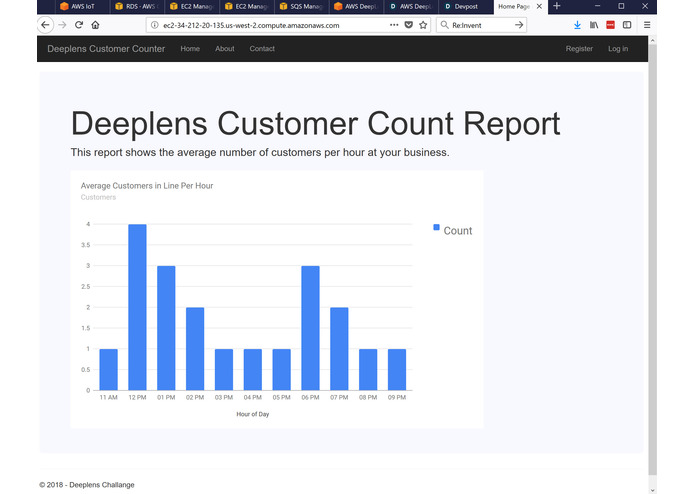The height and width of the screenshot is (494, 695).
Task: Go back with the browser back arrow
Action: pos(45,25)
